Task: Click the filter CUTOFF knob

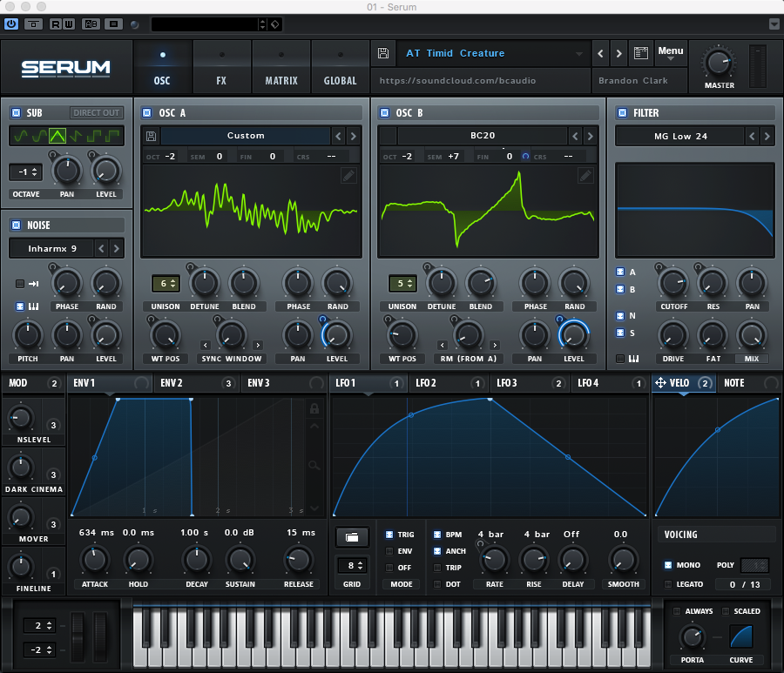Action: point(673,283)
